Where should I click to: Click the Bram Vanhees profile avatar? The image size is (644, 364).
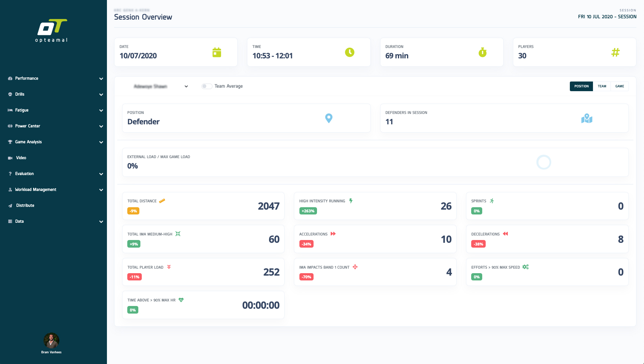pyautogui.click(x=51, y=341)
